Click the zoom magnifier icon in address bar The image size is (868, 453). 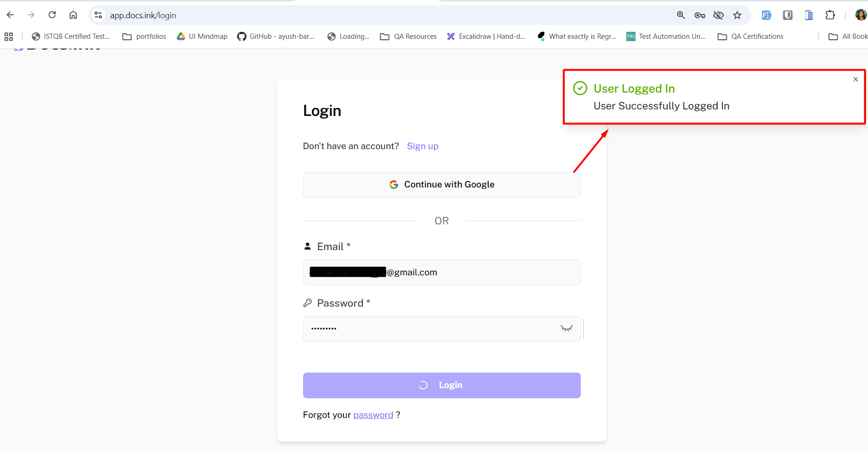pos(681,15)
